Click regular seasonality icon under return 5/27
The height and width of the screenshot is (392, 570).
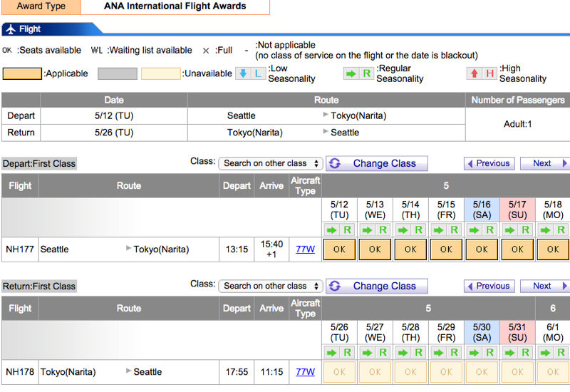[x=375, y=352]
